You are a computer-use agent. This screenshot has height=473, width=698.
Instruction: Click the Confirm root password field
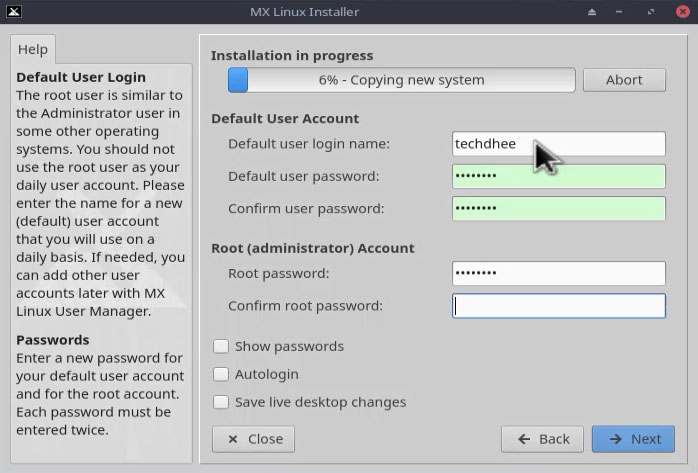559,306
